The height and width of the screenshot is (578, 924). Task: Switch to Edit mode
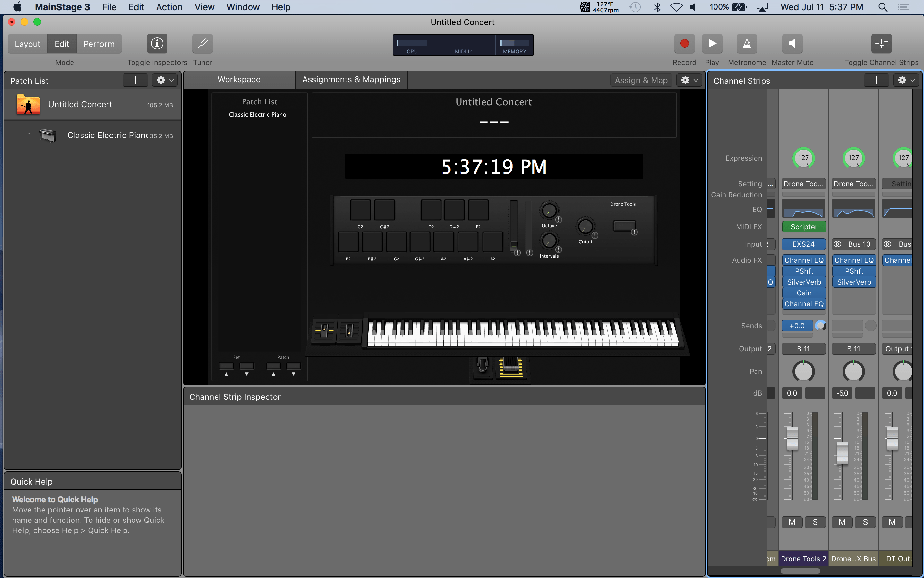(x=62, y=44)
